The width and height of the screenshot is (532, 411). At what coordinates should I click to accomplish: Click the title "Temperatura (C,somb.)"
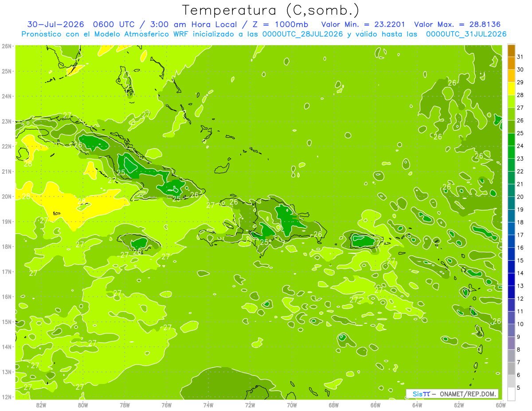click(x=271, y=10)
